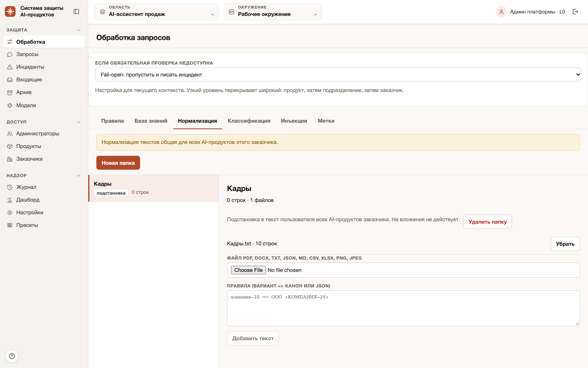Screen dimensions: 588x368
Task: Open the Обработка sidebar item
Action: [x=44, y=42]
